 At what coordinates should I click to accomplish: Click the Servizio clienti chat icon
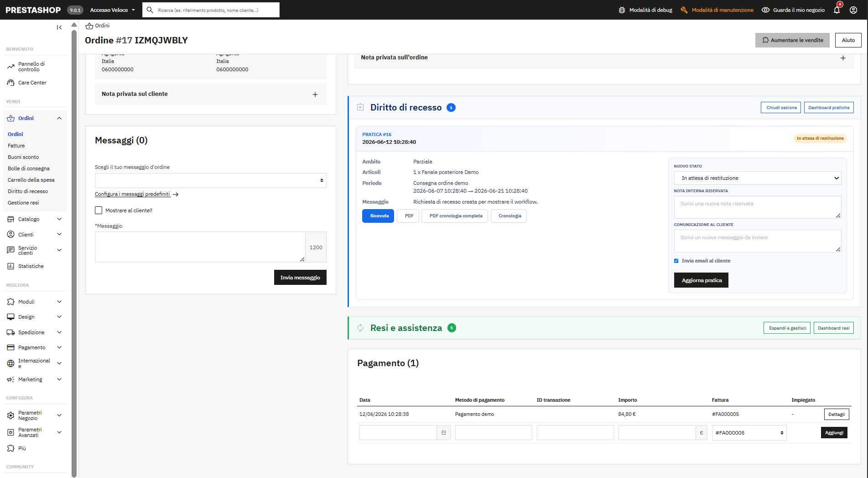[x=11, y=250]
